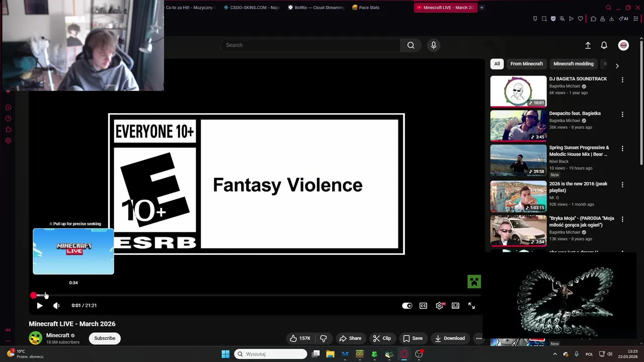
Task: Open YouTube notifications bell
Action: [604, 45]
